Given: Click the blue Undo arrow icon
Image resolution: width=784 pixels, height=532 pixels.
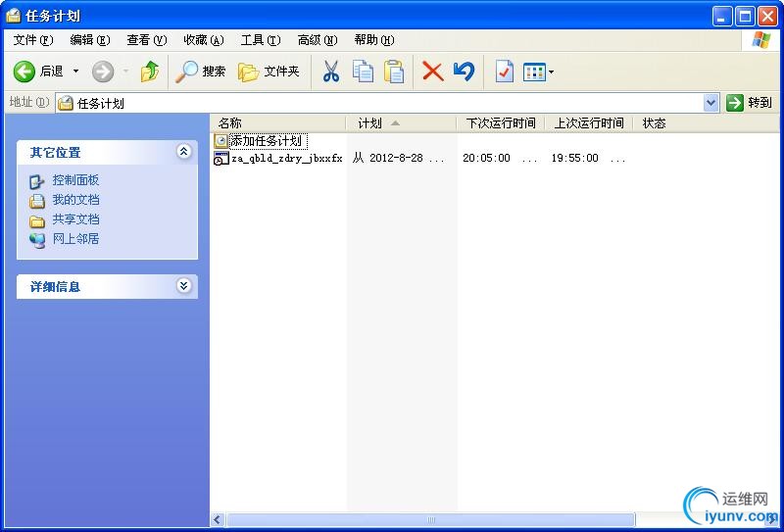Looking at the screenshot, I should tap(464, 72).
